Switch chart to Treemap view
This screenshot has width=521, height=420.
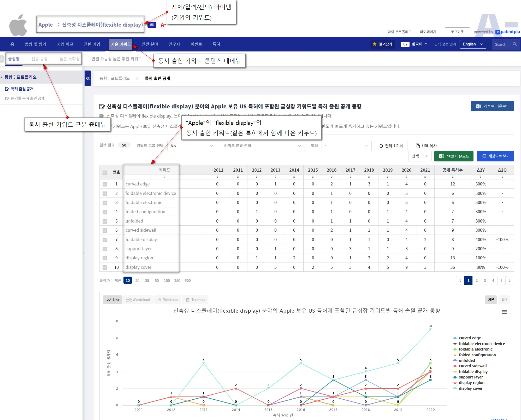pos(196,300)
